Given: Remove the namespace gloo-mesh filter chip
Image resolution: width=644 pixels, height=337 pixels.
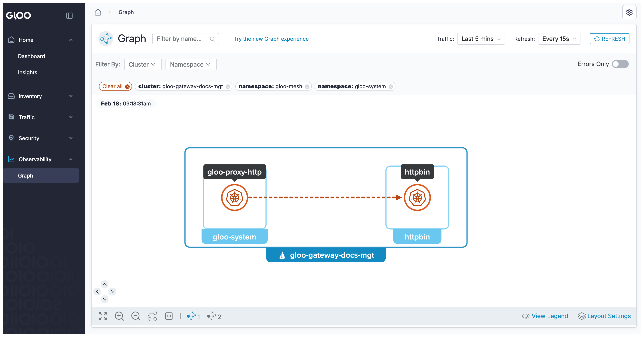Looking at the screenshot, I should [307, 87].
